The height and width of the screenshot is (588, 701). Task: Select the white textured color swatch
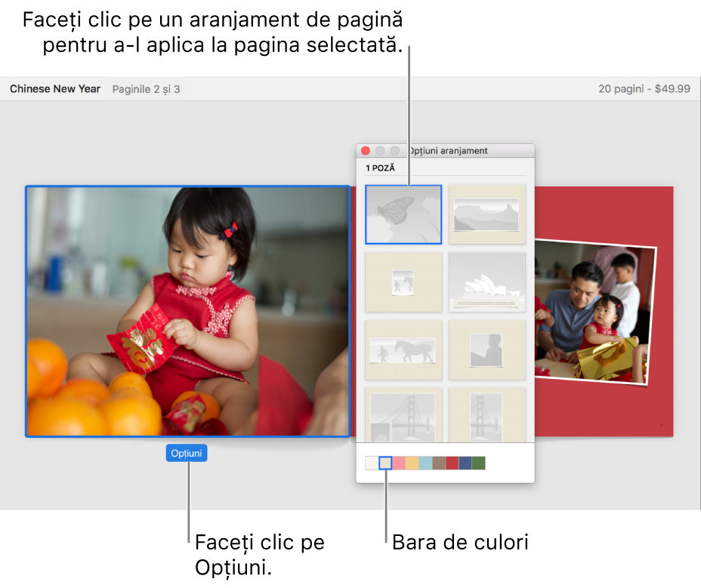pyautogui.click(x=372, y=463)
